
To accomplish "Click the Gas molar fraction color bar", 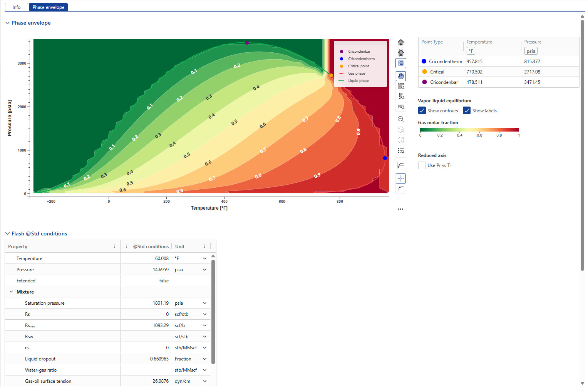I will coord(469,130).
